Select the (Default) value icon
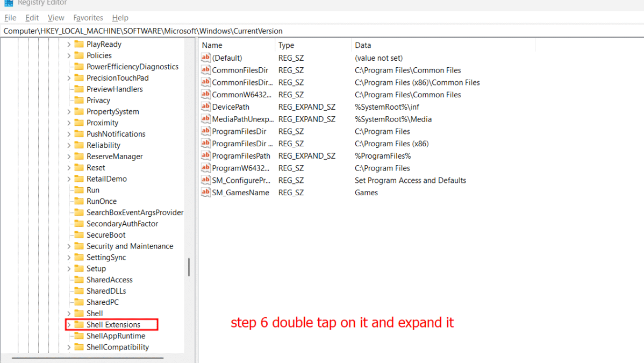Screen dimensions: 644x363 coord(205,58)
